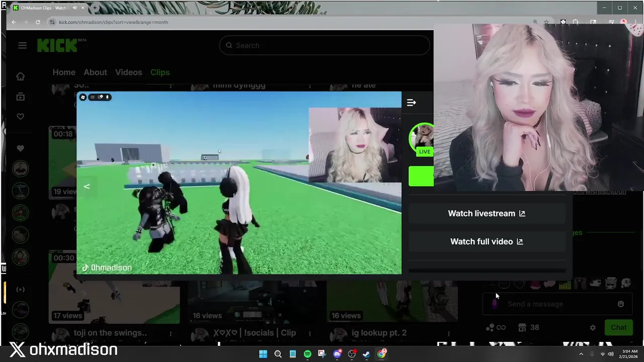Open Snipping Tool from the taskbar
Screen dimensions: 644x362
click(322, 354)
